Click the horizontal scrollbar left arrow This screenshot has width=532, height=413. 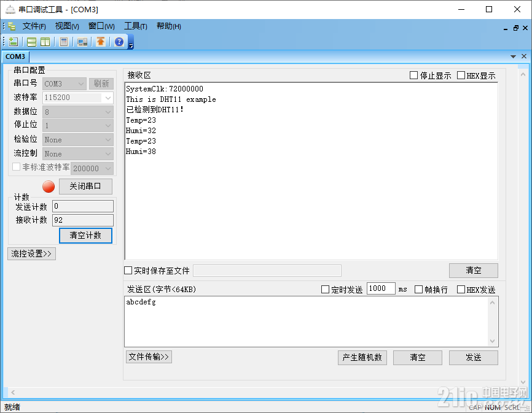(x=12, y=392)
